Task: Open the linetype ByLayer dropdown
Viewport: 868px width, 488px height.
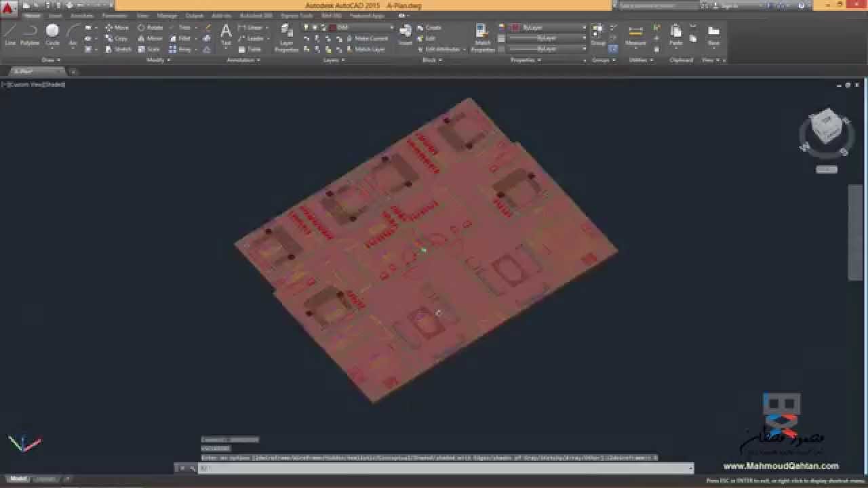Action: (547, 49)
